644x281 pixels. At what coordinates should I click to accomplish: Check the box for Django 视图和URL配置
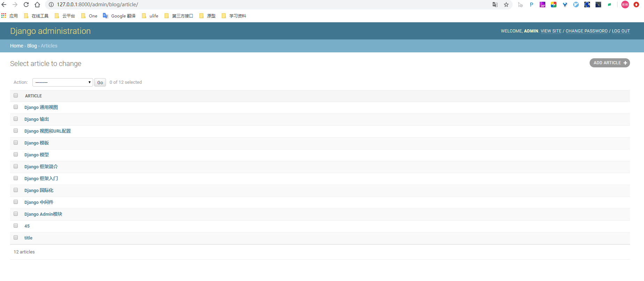[16, 131]
